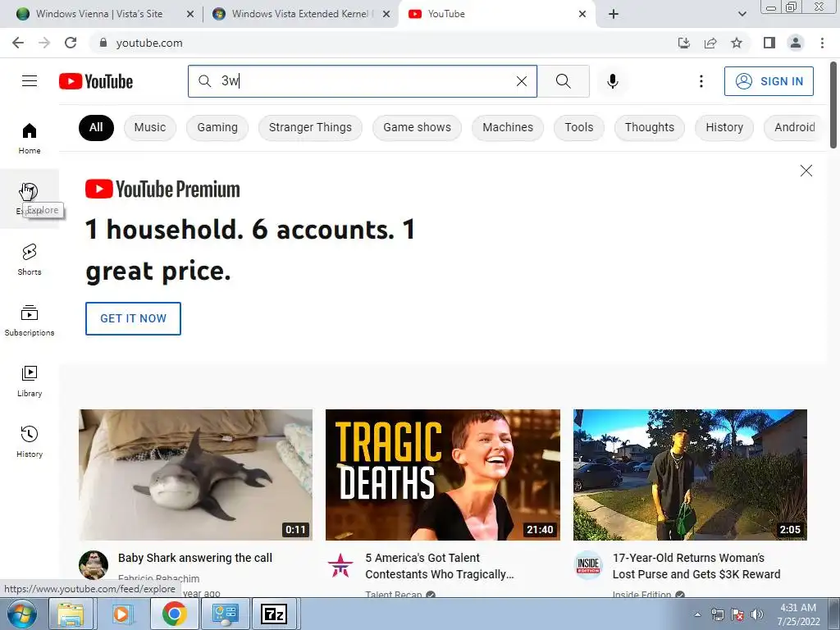The height and width of the screenshot is (630, 840).
Task: Select the All filter chip
Action: (96, 127)
